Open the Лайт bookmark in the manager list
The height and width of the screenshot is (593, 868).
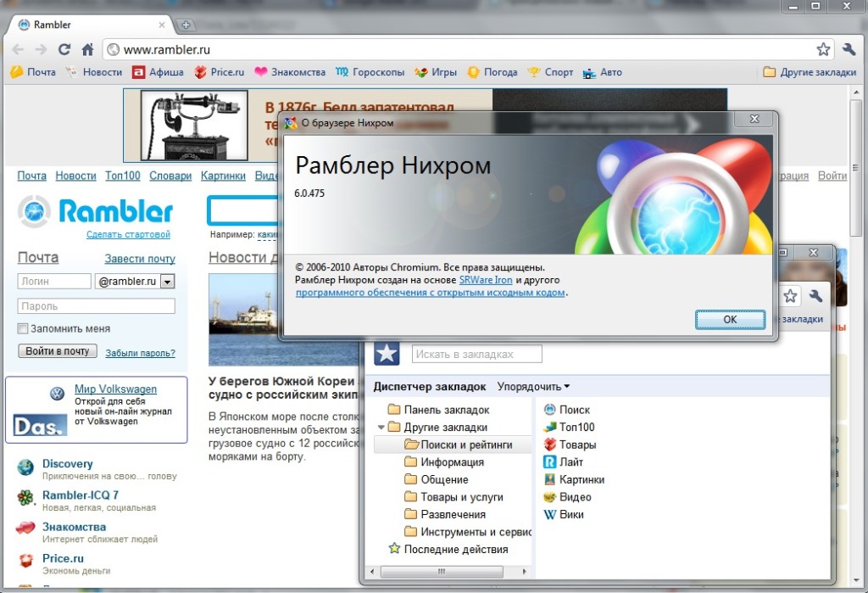(564, 462)
